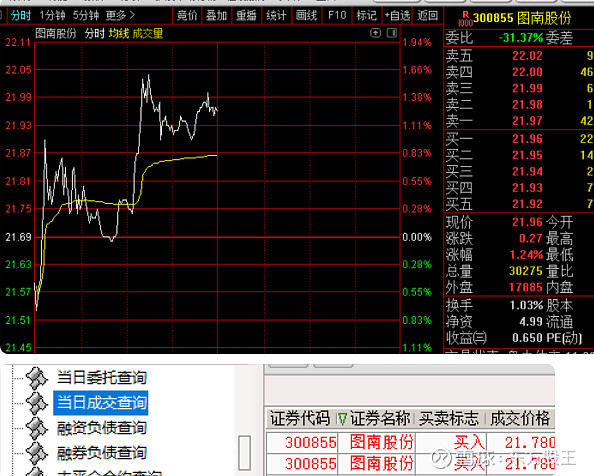Toggle the side panel layout icon
The image size is (594, 476).
(x=392, y=33)
